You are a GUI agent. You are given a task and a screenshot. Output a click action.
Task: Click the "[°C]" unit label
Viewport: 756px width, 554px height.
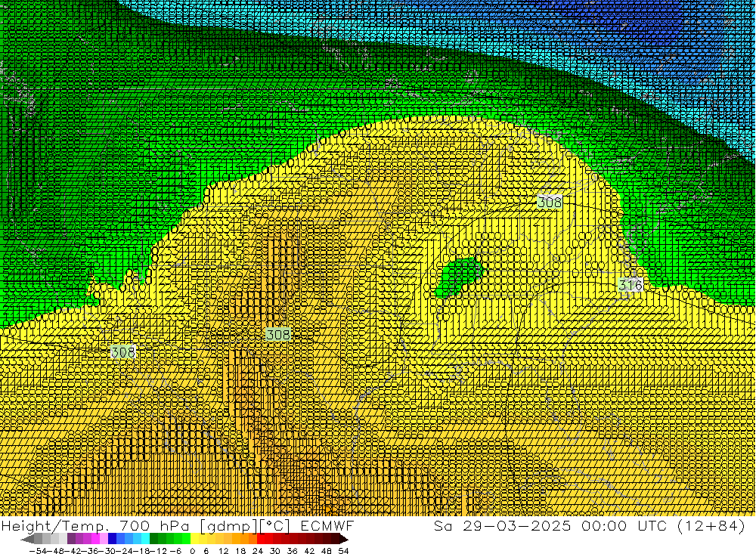pos(275,525)
